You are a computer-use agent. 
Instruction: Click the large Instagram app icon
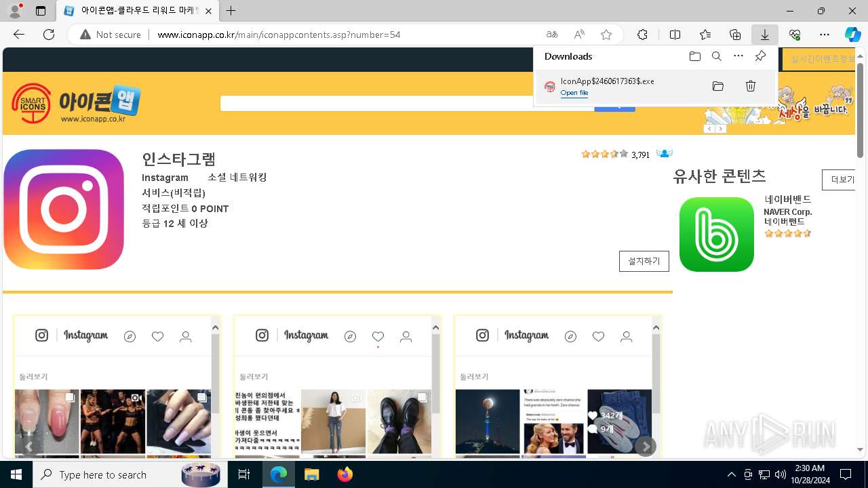click(64, 209)
